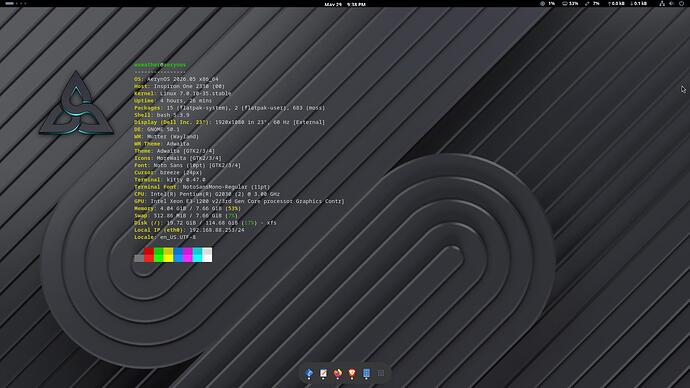Open the blue document app in the dock
Image resolution: width=690 pixels, height=388 pixels.
[366, 373]
